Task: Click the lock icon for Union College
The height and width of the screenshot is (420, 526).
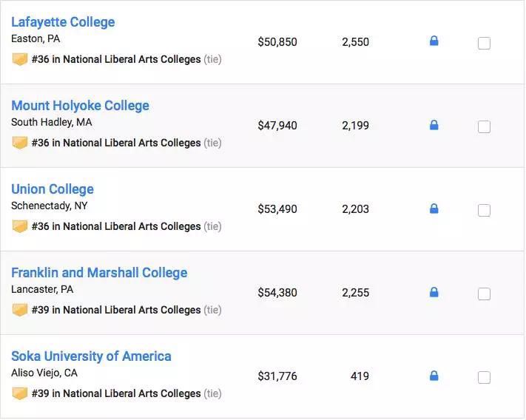Action: [434, 209]
